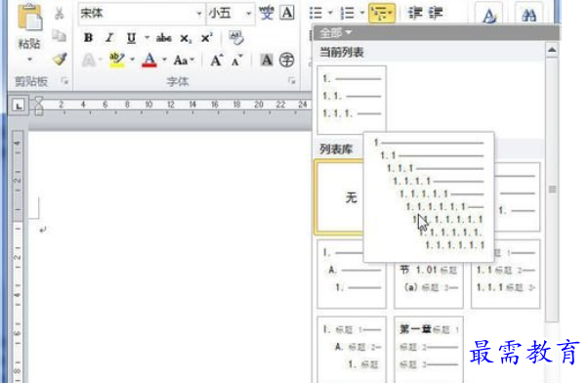Select the I. 标题 1 A. 标题 2 style
The width and height of the screenshot is (588, 383).
click(352, 350)
